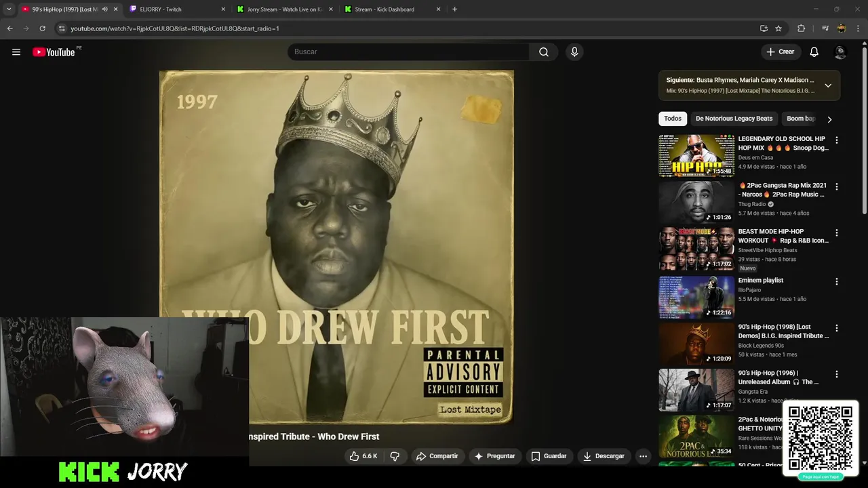The width and height of the screenshot is (868, 488).
Task: View site information icon in address bar
Action: click(62, 28)
